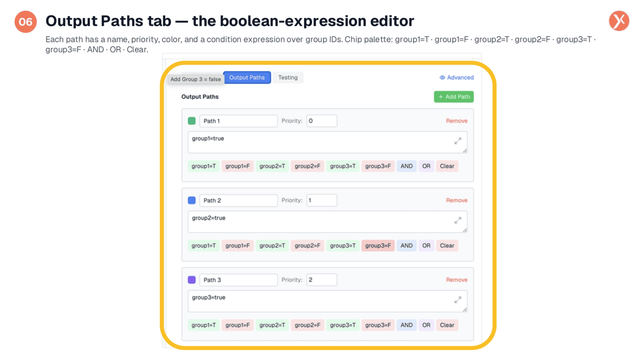Screen dimensions: 644x362
Task: Click the Priority field showing 2
Action: pos(322,280)
